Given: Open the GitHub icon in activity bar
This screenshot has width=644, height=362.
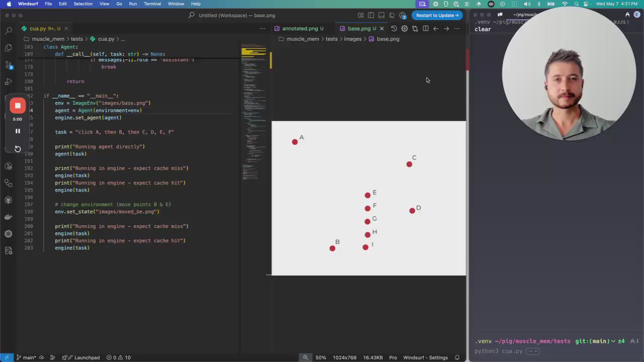Looking at the screenshot, I should coord(9,200).
